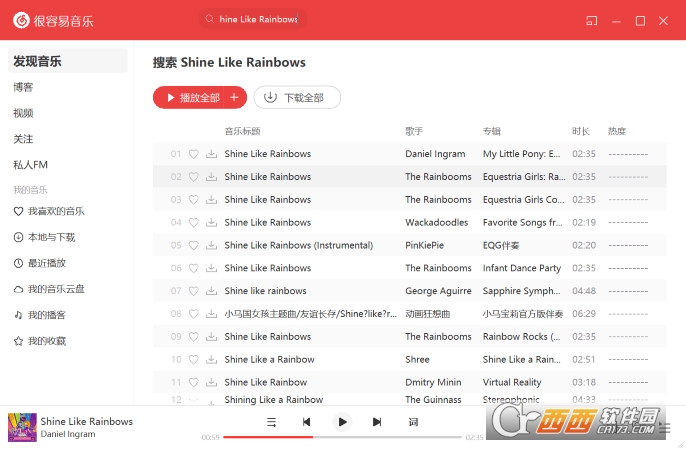Image resolution: width=686 pixels, height=450 pixels.
Task: Open 关注 in the sidebar
Action: [x=23, y=139]
